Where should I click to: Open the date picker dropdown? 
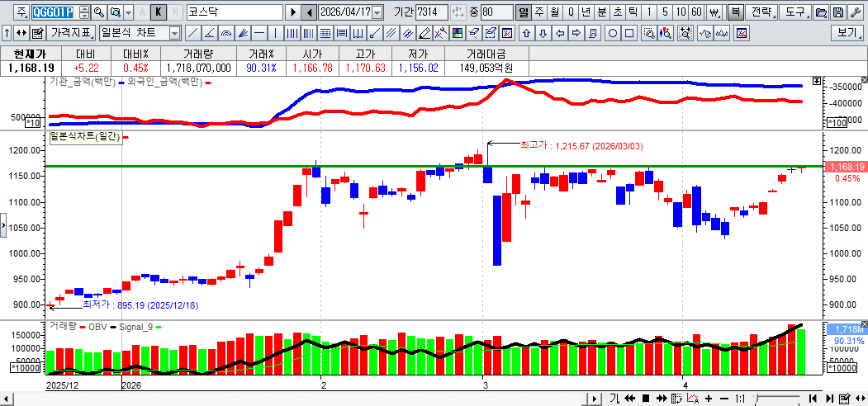point(377,12)
